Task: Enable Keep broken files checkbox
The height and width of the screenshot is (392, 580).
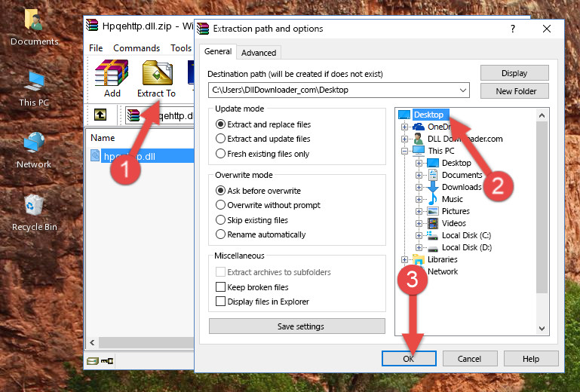Action: pyautogui.click(x=220, y=287)
